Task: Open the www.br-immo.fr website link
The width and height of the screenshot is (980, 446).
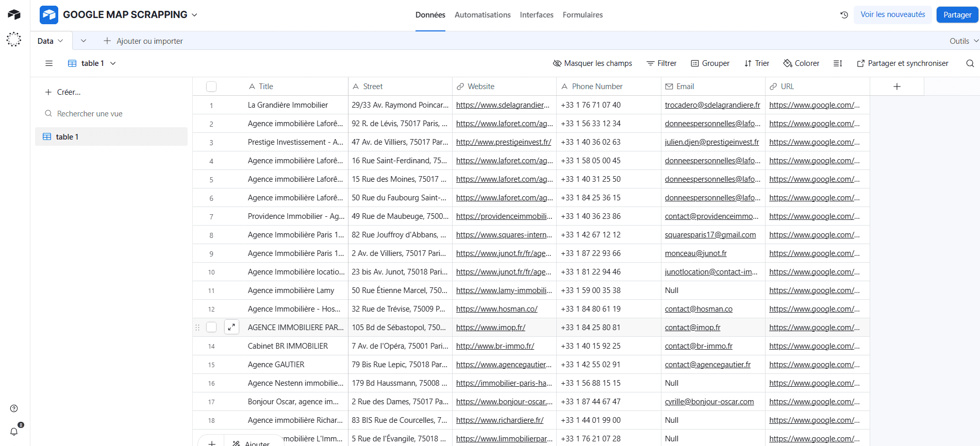Action: 495,346
